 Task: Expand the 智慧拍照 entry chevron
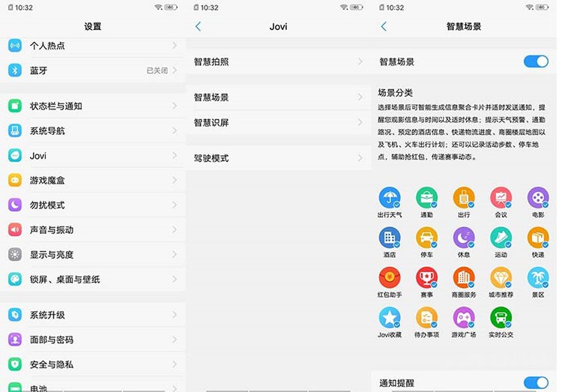(x=360, y=61)
